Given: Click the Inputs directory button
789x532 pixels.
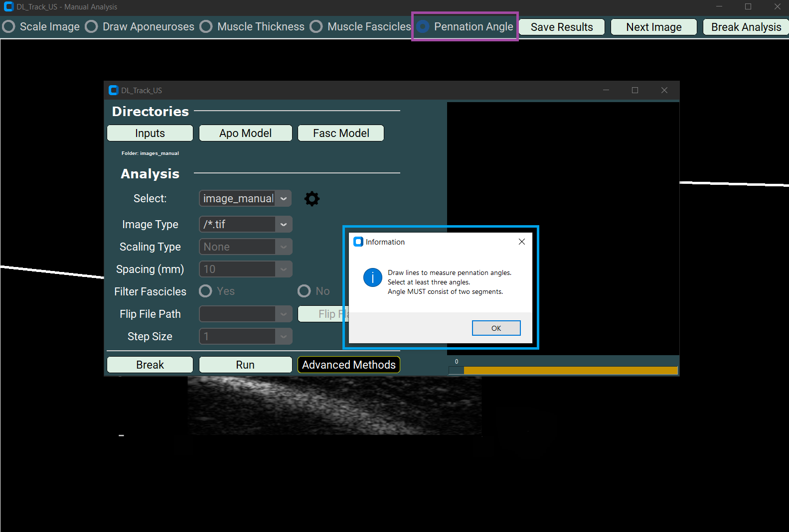Looking at the screenshot, I should tap(150, 133).
